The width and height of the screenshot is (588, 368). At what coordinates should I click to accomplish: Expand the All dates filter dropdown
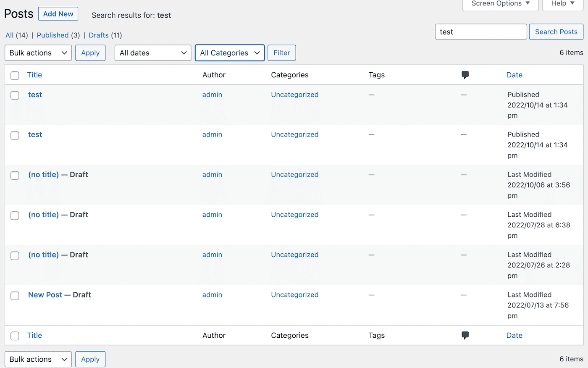point(153,53)
